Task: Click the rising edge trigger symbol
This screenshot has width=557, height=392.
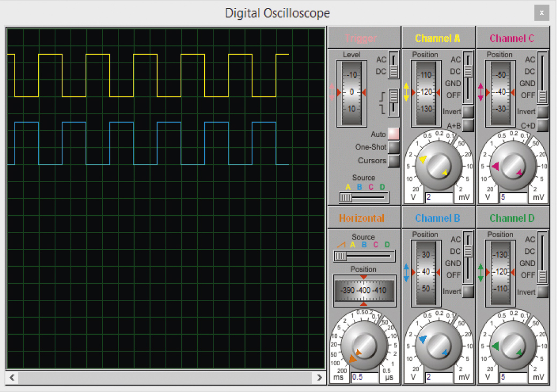Action: click(383, 97)
